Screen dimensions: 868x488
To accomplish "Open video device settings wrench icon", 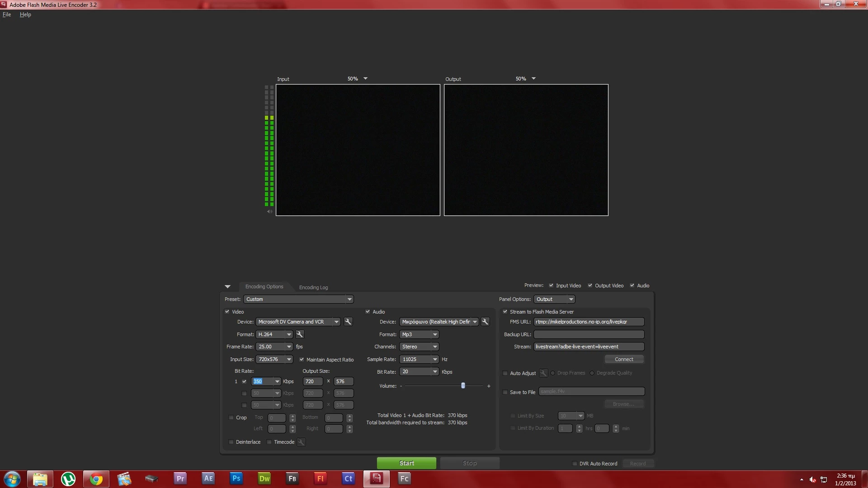I will 348,322.
